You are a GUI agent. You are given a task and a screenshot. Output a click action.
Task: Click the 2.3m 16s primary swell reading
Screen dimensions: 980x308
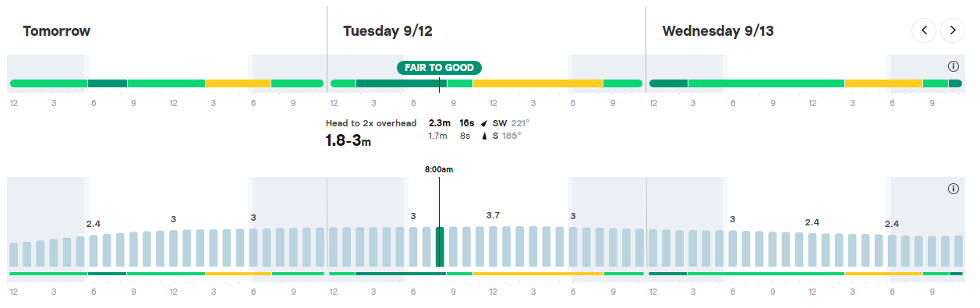pyautogui.click(x=451, y=123)
